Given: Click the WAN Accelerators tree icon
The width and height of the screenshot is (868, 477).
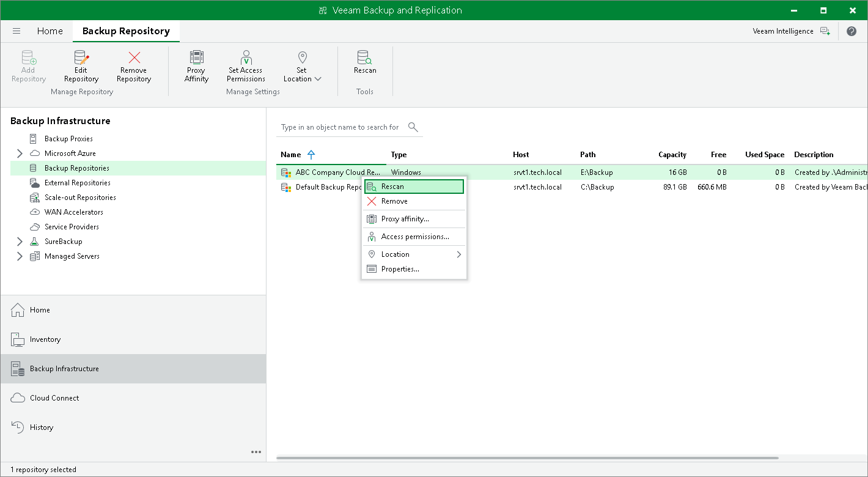Looking at the screenshot, I should coord(35,212).
